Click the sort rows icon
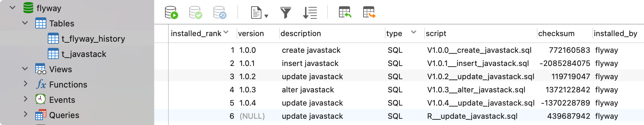 coord(310,13)
